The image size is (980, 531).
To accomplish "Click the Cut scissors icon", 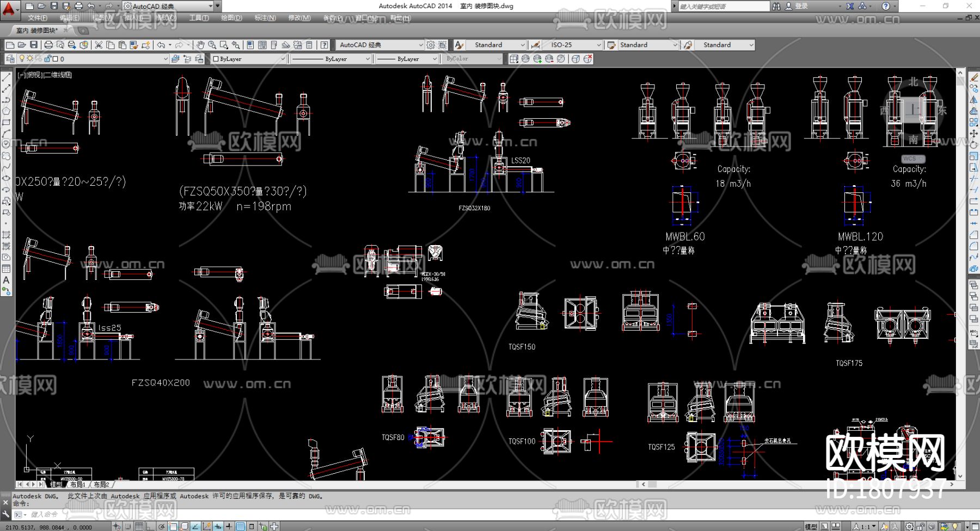I will (99, 45).
